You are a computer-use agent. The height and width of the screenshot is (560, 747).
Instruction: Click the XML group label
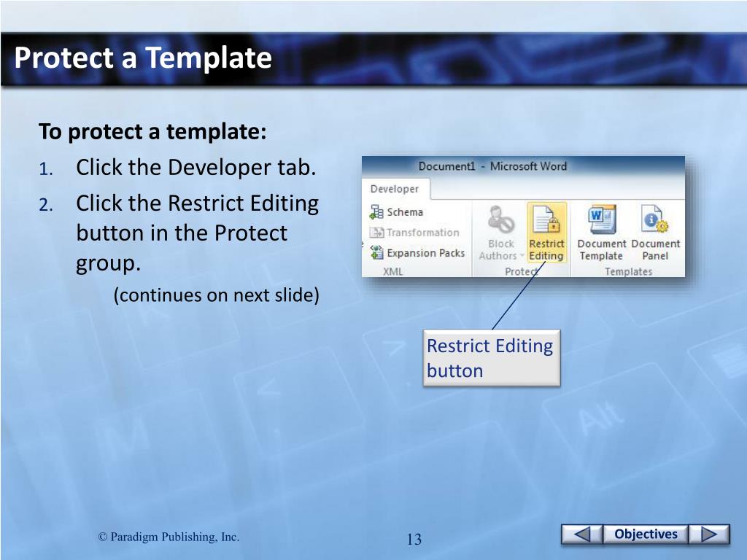point(393,271)
